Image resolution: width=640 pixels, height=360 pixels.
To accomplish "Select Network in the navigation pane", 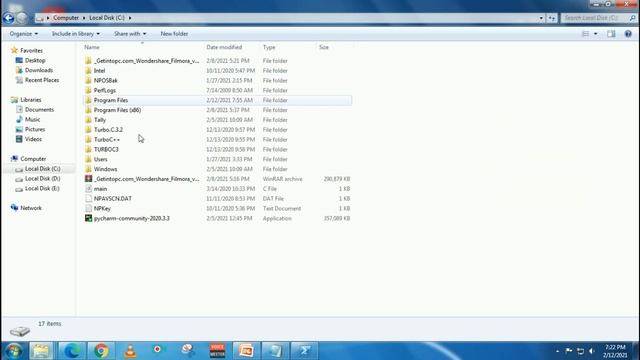I will pos(31,208).
